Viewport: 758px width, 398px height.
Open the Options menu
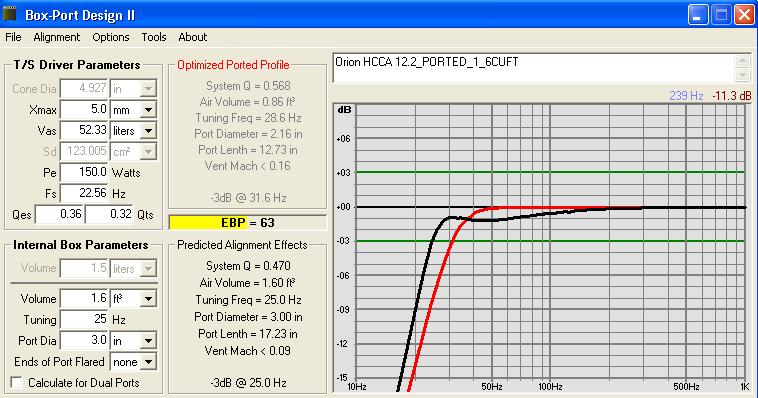(111, 37)
